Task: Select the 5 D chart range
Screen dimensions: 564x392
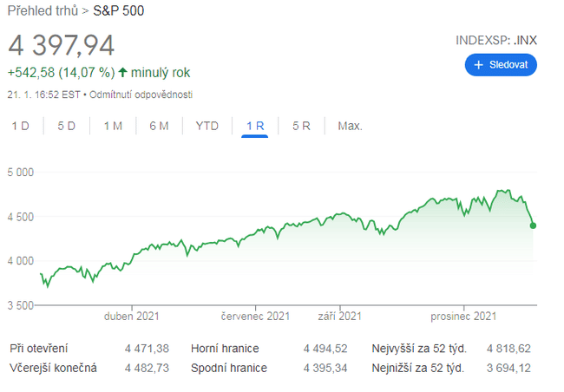Action: pyautogui.click(x=67, y=126)
